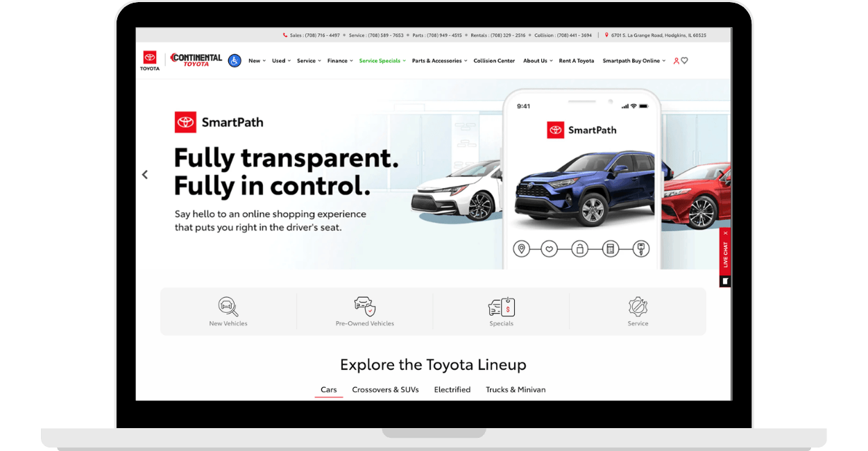The width and height of the screenshot is (868, 451).
Task: Expand the Used menu
Action: coord(282,61)
